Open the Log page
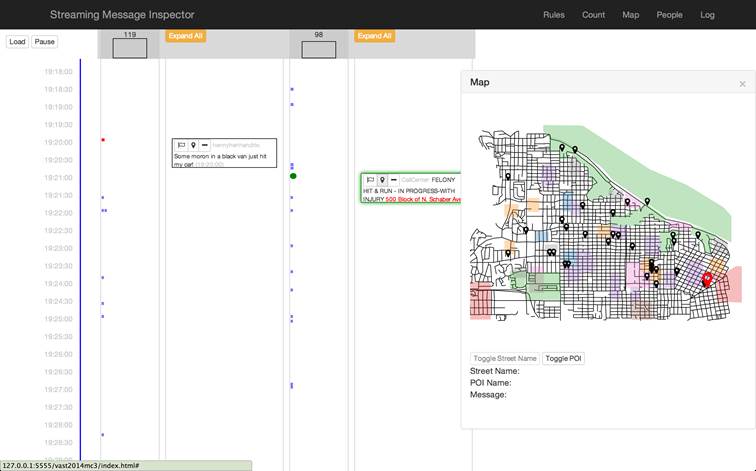Image resolution: width=756 pixels, height=471 pixels. click(x=707, y=15)
